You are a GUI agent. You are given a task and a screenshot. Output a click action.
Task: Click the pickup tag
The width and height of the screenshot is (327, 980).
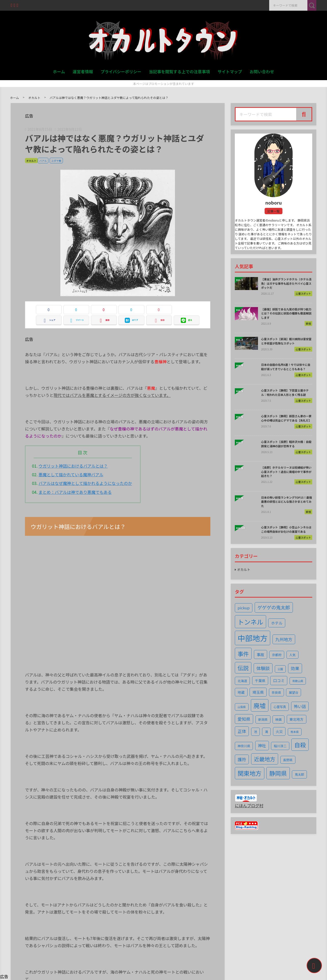(244, 608)
